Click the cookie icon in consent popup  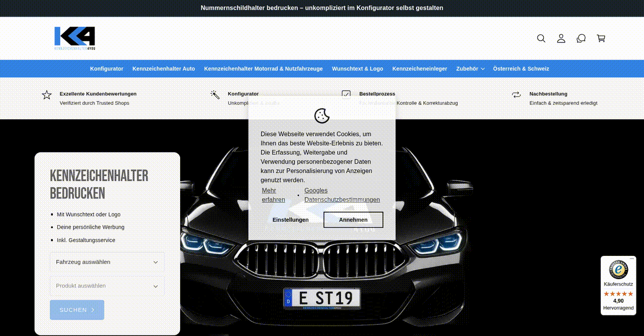click(322, 115)
